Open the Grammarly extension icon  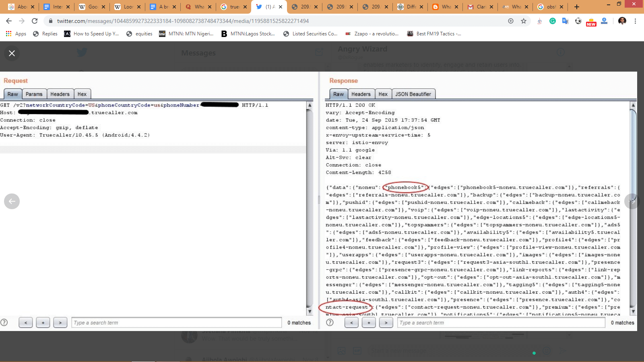(x=553, y=21)
